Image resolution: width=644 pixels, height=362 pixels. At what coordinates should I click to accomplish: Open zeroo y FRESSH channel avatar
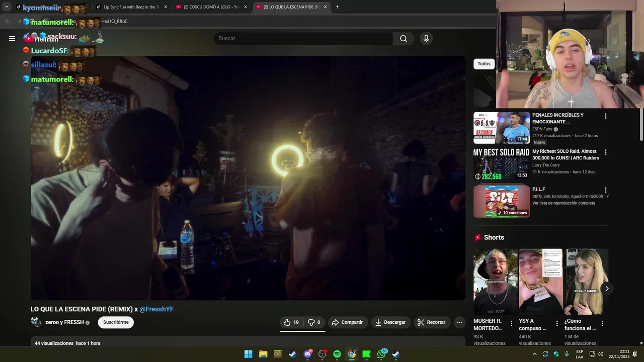click(36, 322)
